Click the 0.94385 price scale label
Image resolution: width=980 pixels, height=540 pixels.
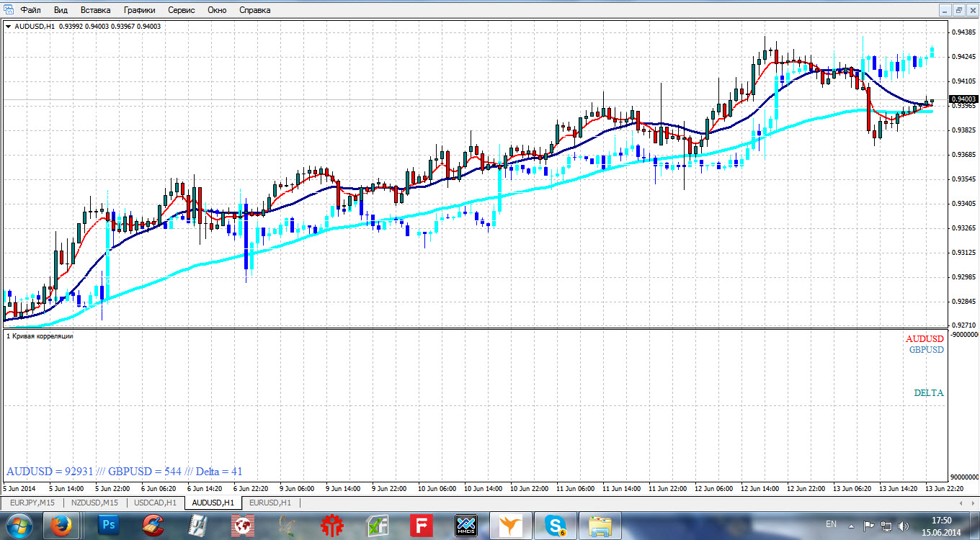[963, 32]
